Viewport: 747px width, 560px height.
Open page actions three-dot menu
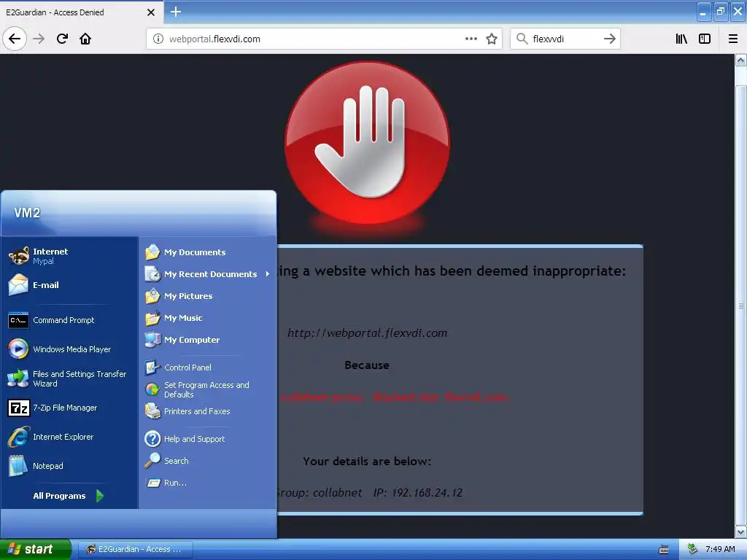(471, 39)
